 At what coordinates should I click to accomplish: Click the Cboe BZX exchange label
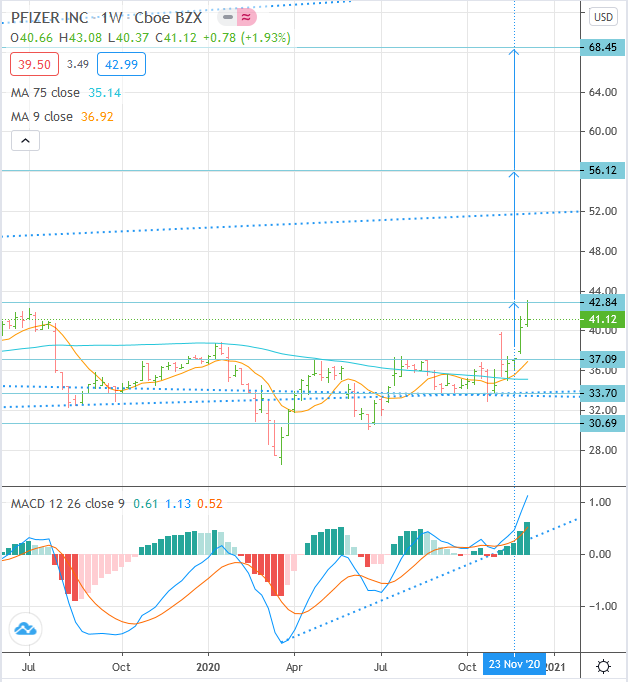coord(168,18)
